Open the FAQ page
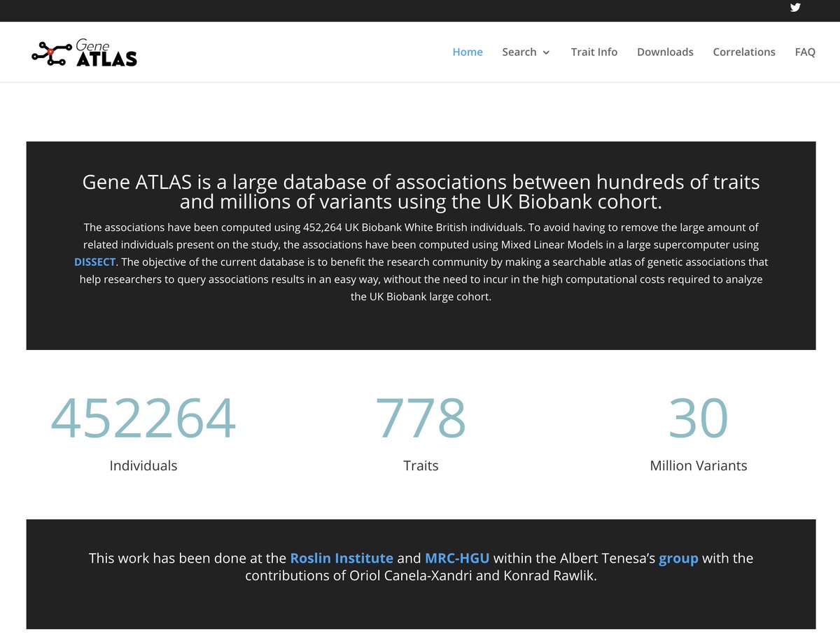The height and width of the screenshot is (639, 840). [x=805, y=52]
